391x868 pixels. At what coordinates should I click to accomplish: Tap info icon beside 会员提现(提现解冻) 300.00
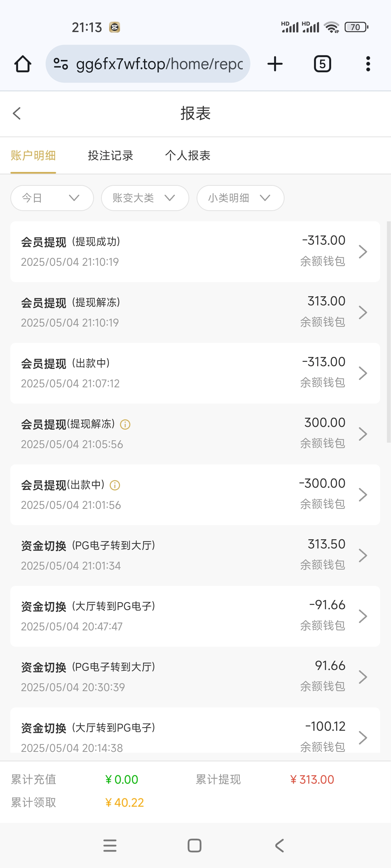[x=125, y=425]
